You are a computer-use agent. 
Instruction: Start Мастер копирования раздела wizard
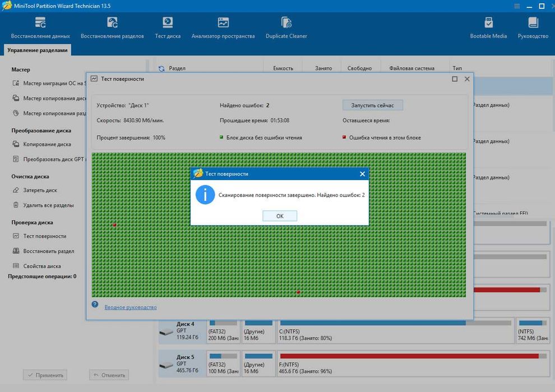click(49, 113)
